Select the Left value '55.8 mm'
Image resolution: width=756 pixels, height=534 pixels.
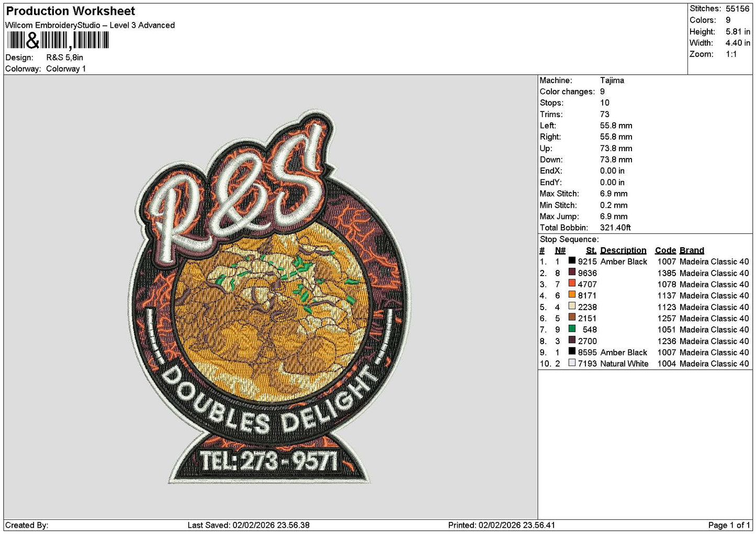616,126
